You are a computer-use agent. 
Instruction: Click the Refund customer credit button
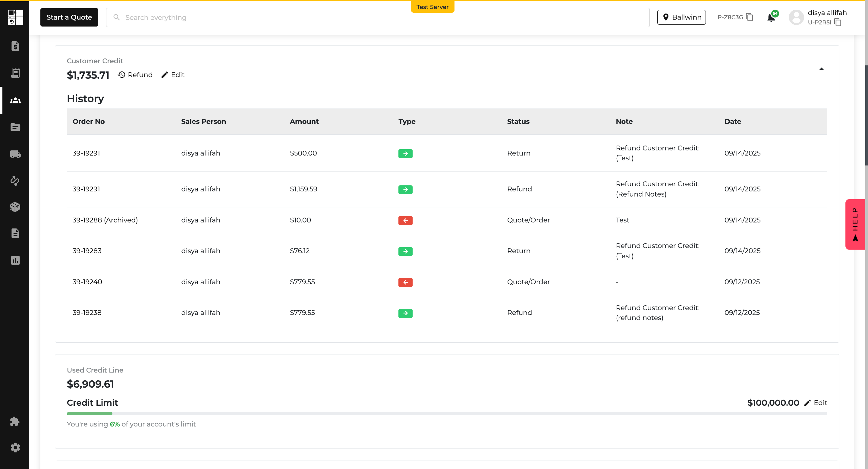(x=135, y=75)
